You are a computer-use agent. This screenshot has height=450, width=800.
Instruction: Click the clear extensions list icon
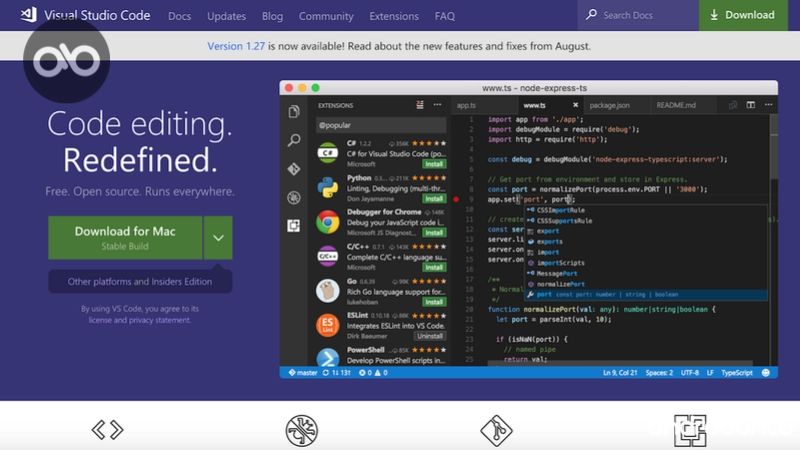pyautogui.click(x=420, y=105)
